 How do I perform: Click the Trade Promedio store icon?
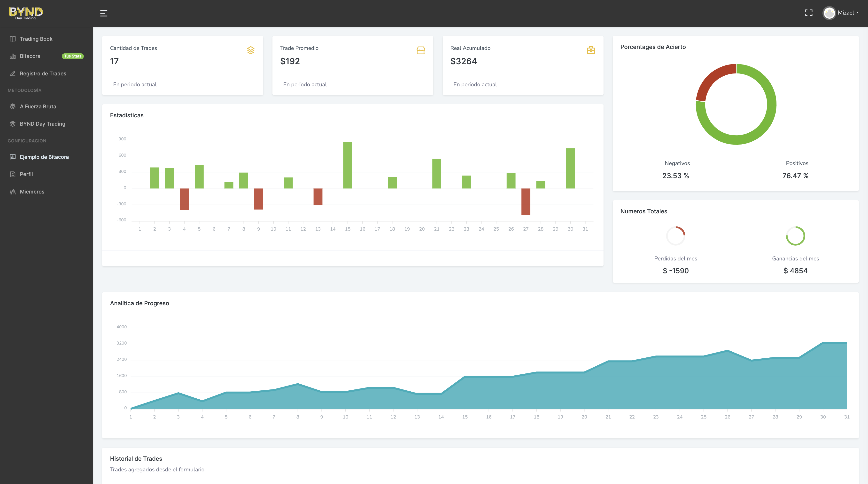pyautogui.click(x=420, y=50)
